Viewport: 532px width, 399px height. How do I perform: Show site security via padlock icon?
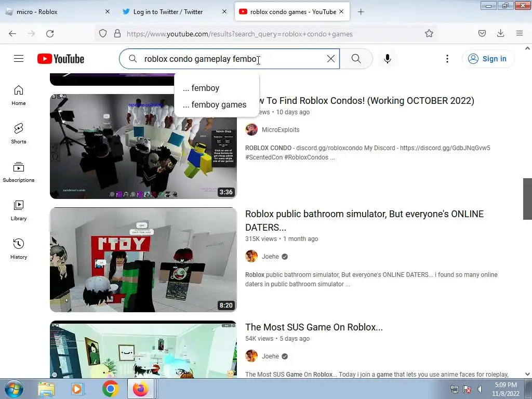[117, 34]
